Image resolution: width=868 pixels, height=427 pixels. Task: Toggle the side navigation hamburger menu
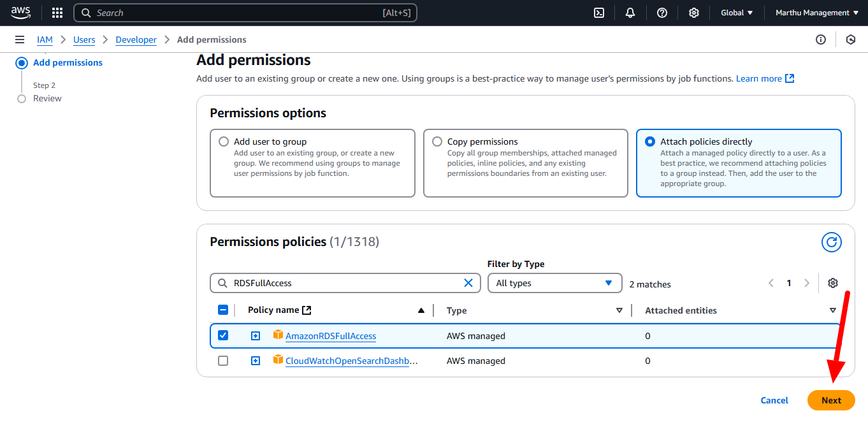click(x=20, y=40)
